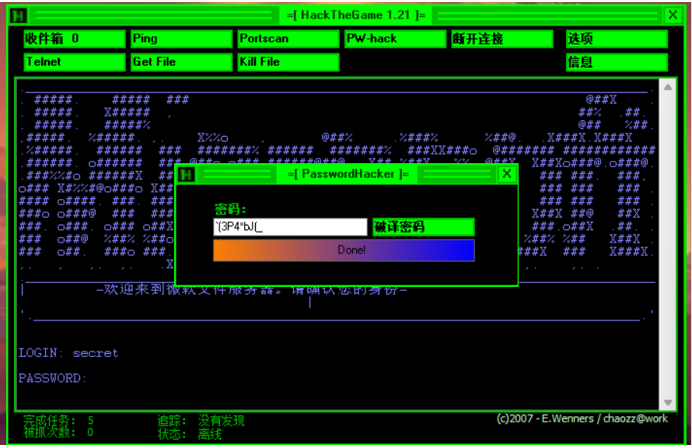Start a Portscan

[x=288, y=39]
